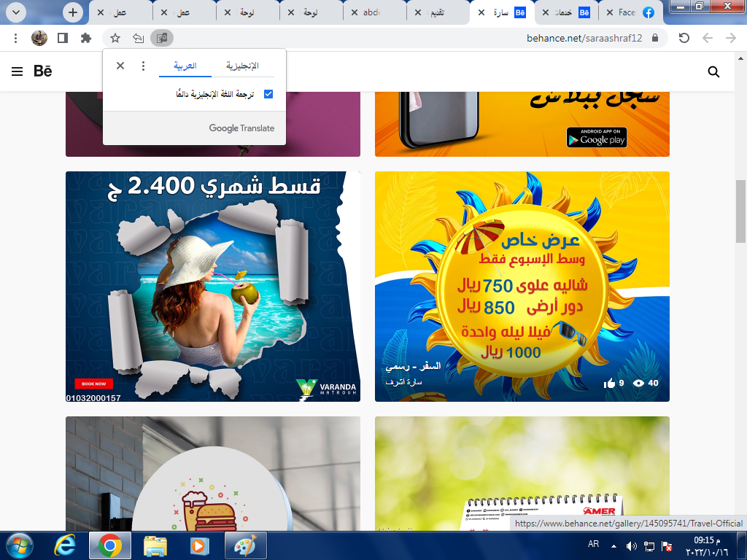Viewport: 747px width, 560px height.
Task: Go back to the previous page
Action: click(x=708, y=38)
